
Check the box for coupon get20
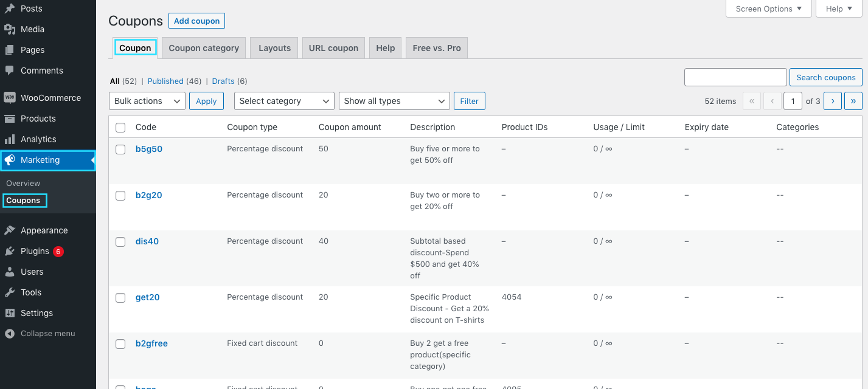(120, 298)
